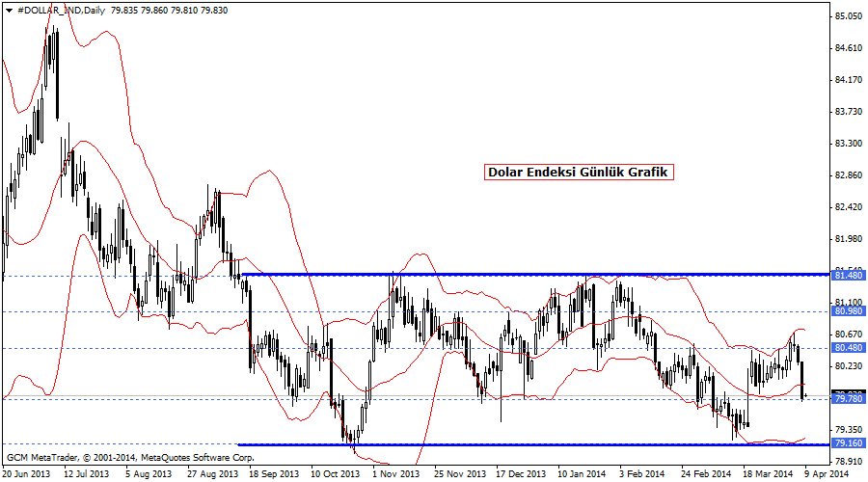
Task: Select the 'Dolar Endeksi Günlük Grafik' text label
Action: (x=578, y=172)
